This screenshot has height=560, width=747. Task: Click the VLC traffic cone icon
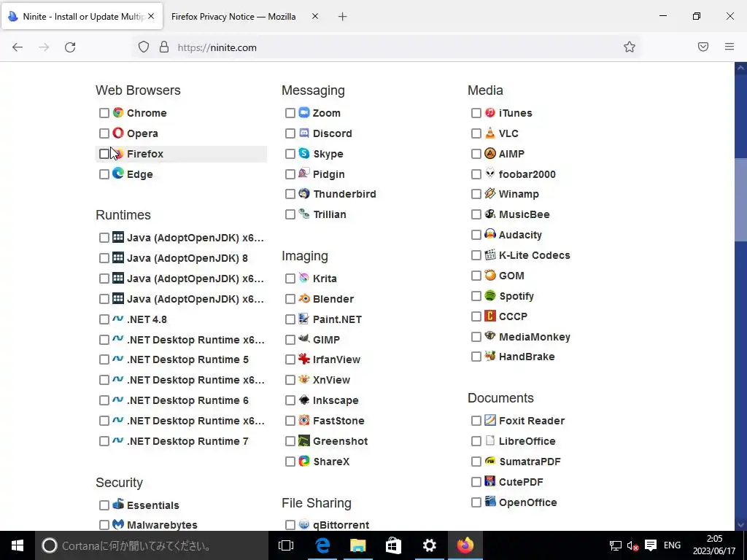tap(490, 133)
